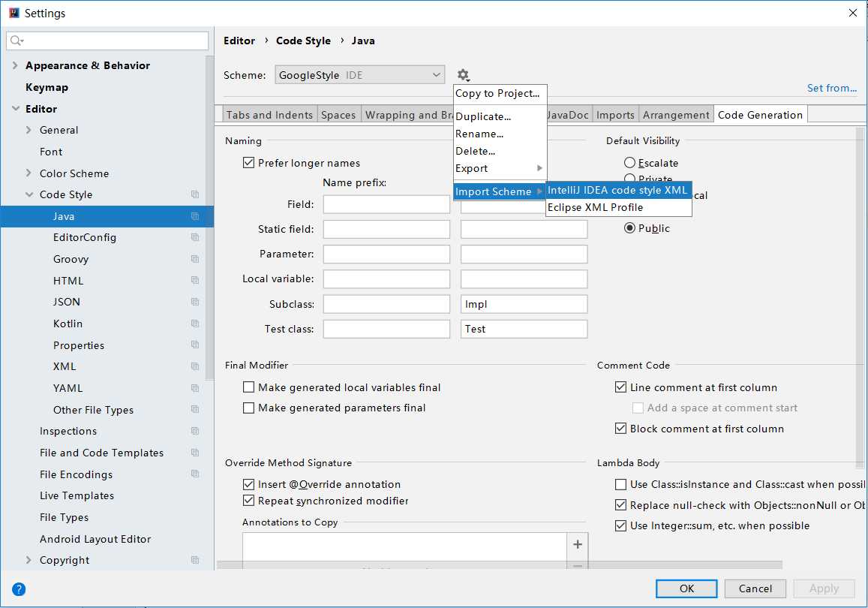Uncheck Block comment at first column
The image size is (868, 608).
tap(620, 428)
